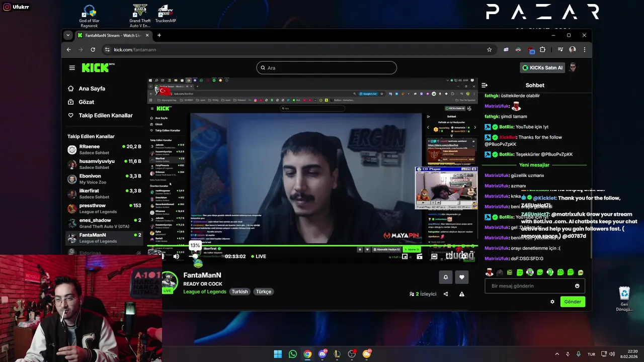Open the enes_shadow followed channel
This screenshot has height=362, width=644.
(105, 223)
